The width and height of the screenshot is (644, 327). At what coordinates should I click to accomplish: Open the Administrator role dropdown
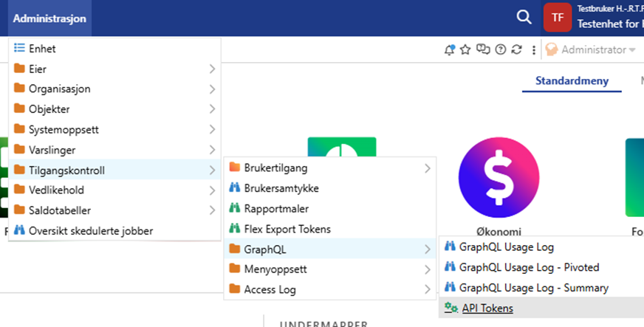tap(591, 50)
